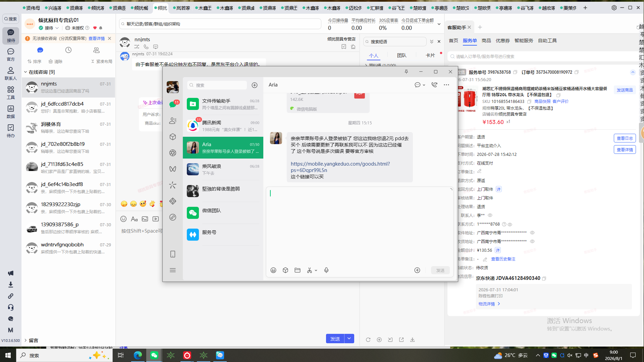Click headset icon in left sidebar
This screenshot has width=644, height=362.
[x=11, y=307]
